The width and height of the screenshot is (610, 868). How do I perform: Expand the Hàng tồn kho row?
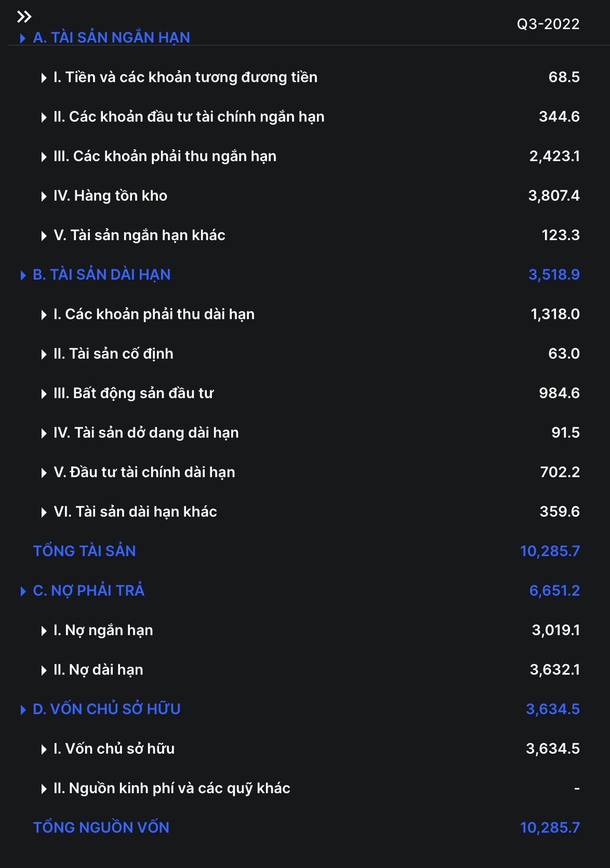(44, 196)
